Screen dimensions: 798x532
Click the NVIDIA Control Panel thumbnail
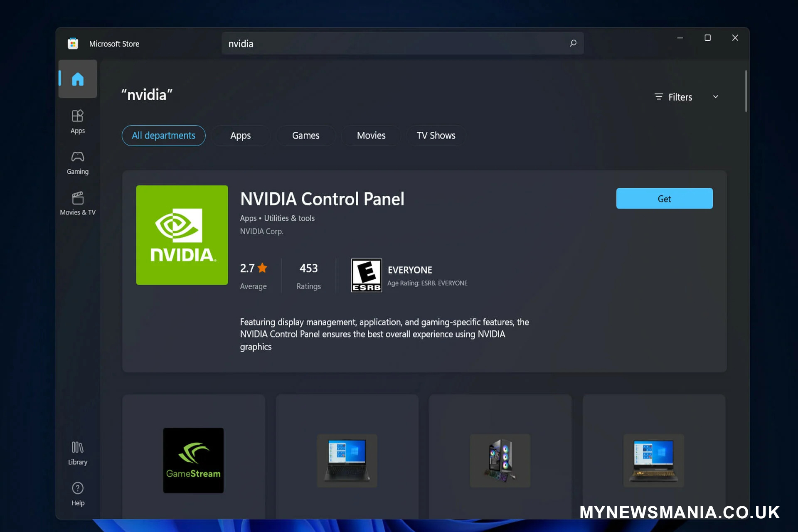pyautogui.click(x=182, y=235)
